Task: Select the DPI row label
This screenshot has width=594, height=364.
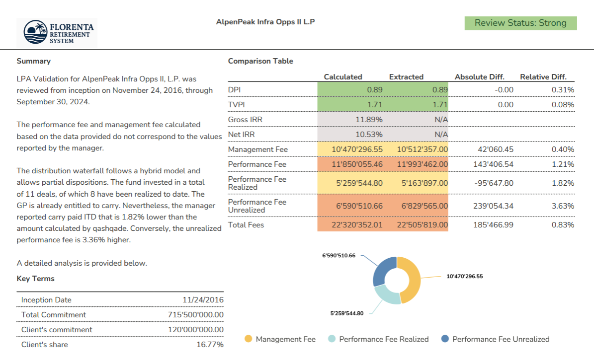Action: click(x=234, y=90)
